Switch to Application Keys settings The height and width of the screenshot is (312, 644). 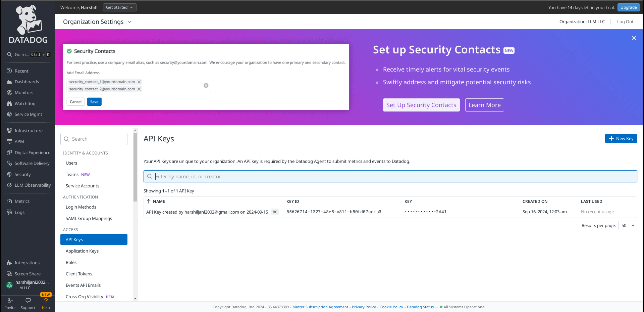click(x=82, y=251)
